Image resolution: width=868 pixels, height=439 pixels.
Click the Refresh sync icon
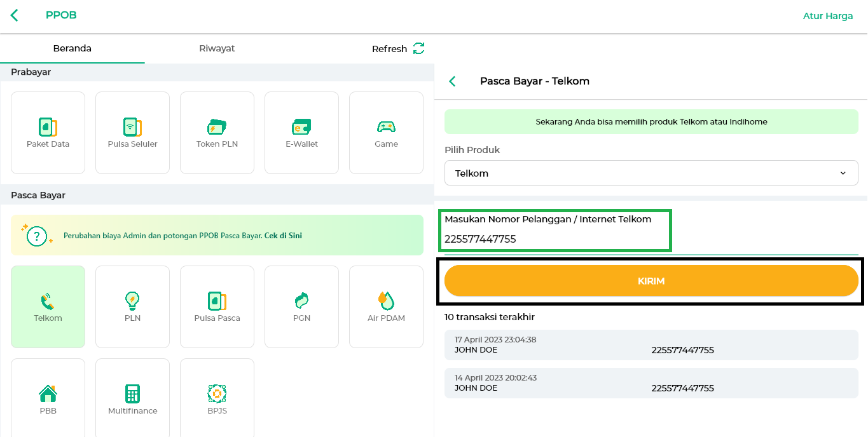tap(418, 48)
